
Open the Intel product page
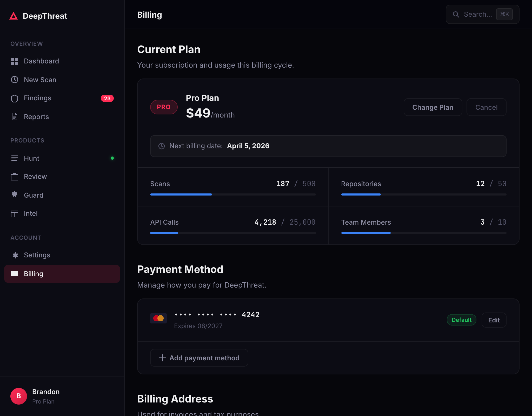[x=31, y=213]
